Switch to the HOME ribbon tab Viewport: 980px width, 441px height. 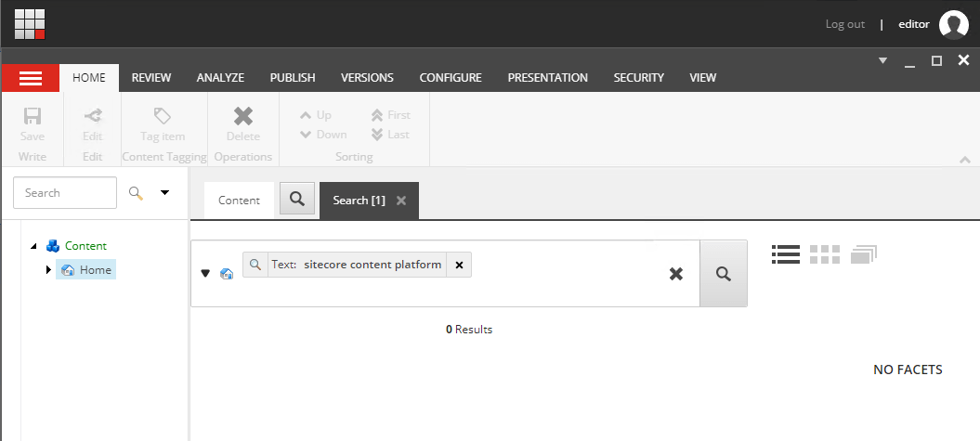pyautogui.click(x=89, y=78)
